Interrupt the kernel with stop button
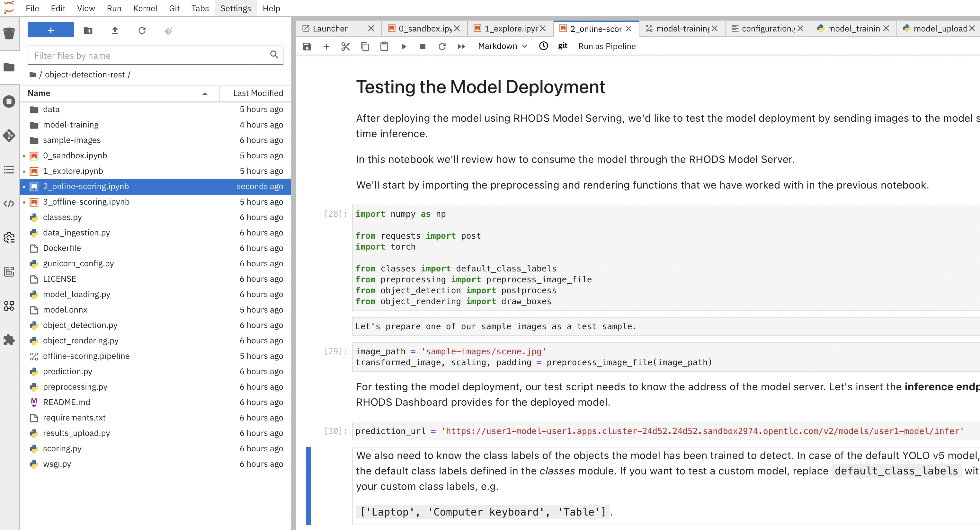The height and width of the screenshot is (530, 980). (x=423, y=46)
